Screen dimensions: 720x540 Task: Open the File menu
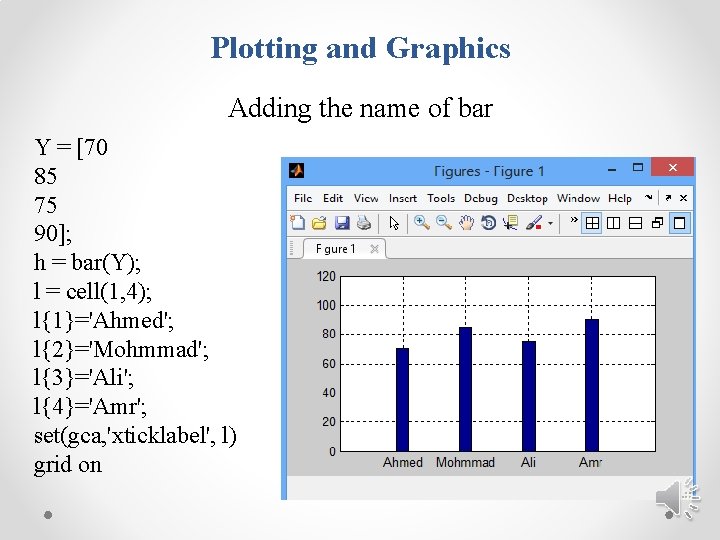[303, 198]
